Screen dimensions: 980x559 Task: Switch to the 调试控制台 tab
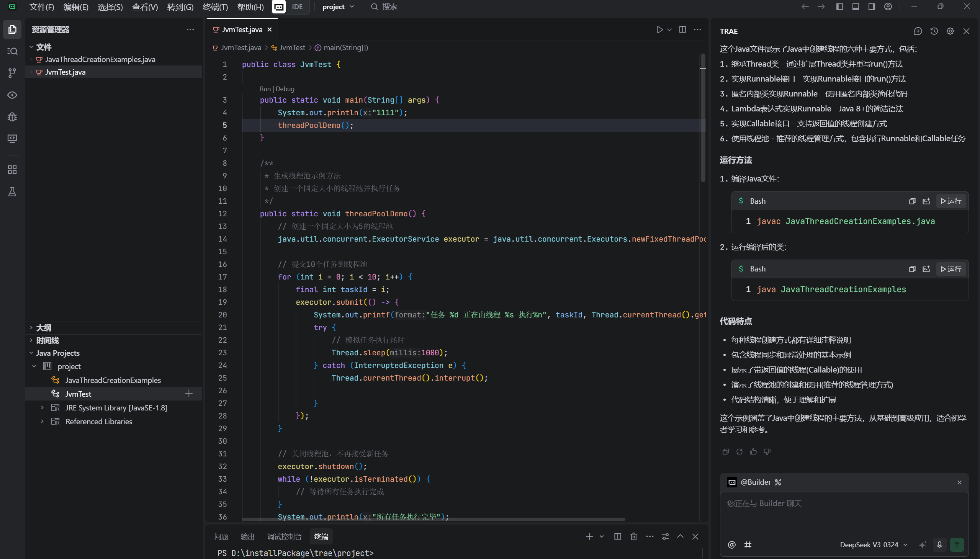[284, 536]
